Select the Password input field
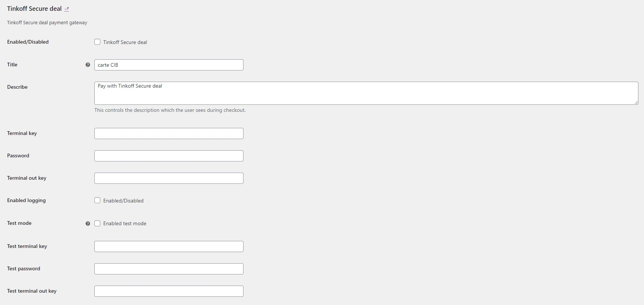 point(169,156)
